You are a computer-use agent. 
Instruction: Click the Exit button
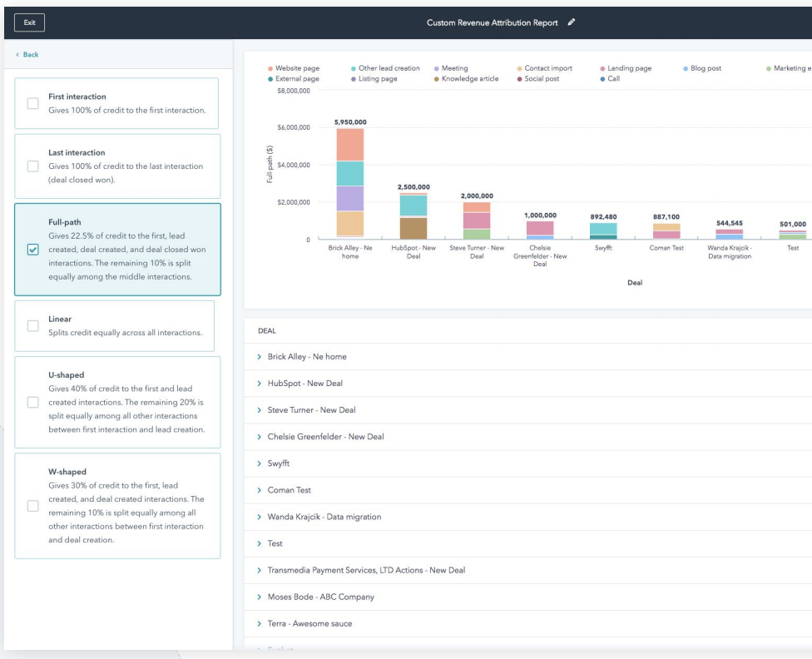[29, 22]
